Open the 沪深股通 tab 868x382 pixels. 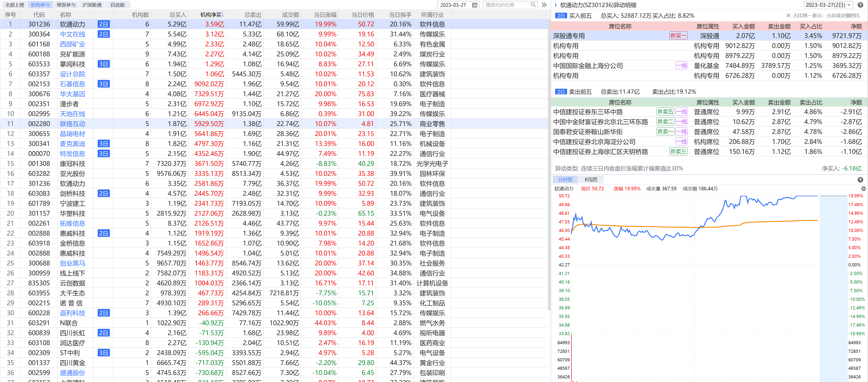click(x=92, y=5)
